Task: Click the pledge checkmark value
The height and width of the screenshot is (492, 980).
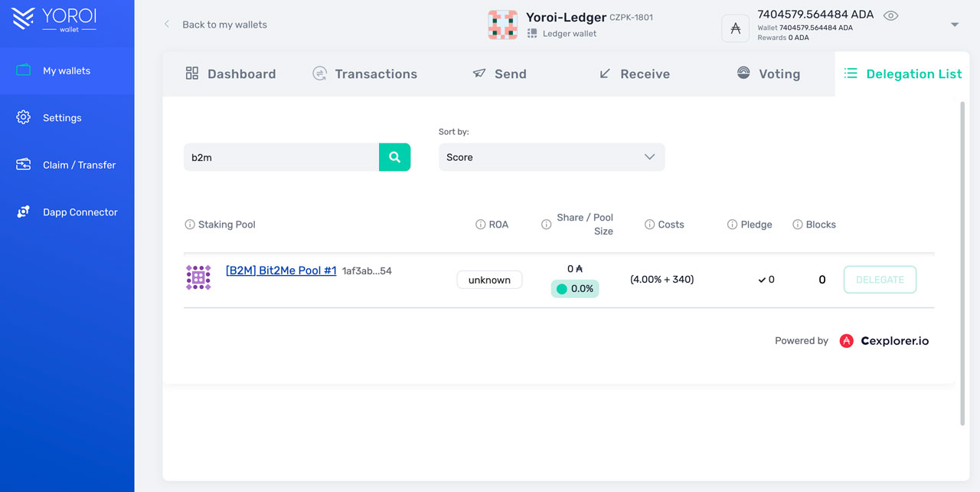Action: click(766, 280)
